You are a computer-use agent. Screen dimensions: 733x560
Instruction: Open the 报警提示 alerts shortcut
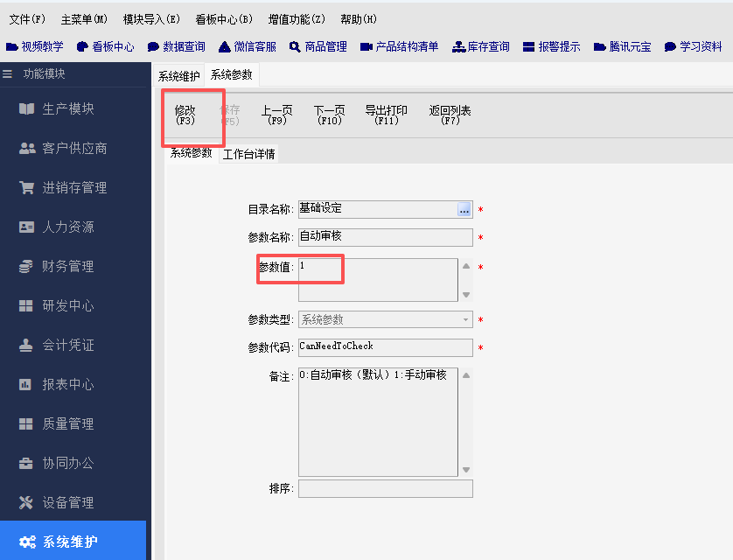(551, 46)
